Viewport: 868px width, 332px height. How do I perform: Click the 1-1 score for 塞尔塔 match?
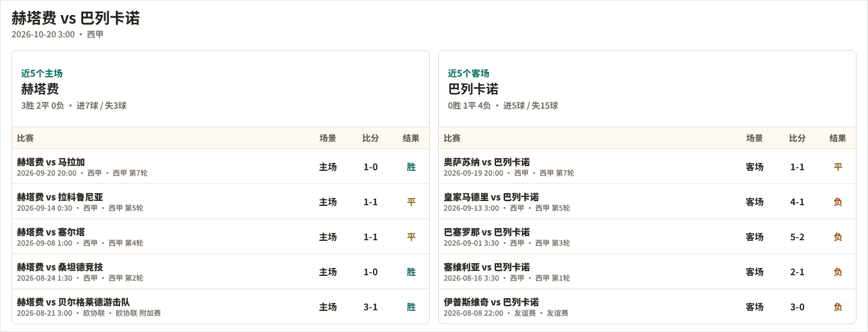click(x=371, y=237)
